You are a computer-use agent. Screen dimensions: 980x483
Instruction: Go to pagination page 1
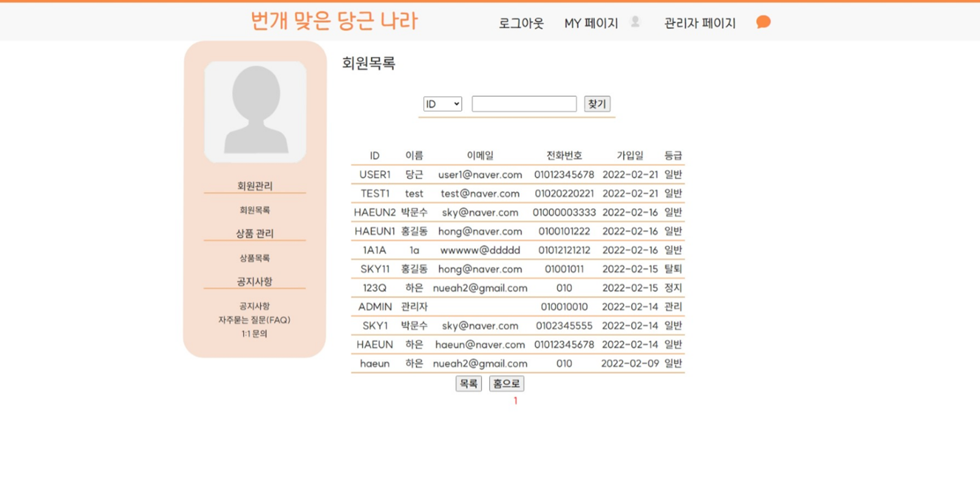pyautogui.click(x=516, y=401)
